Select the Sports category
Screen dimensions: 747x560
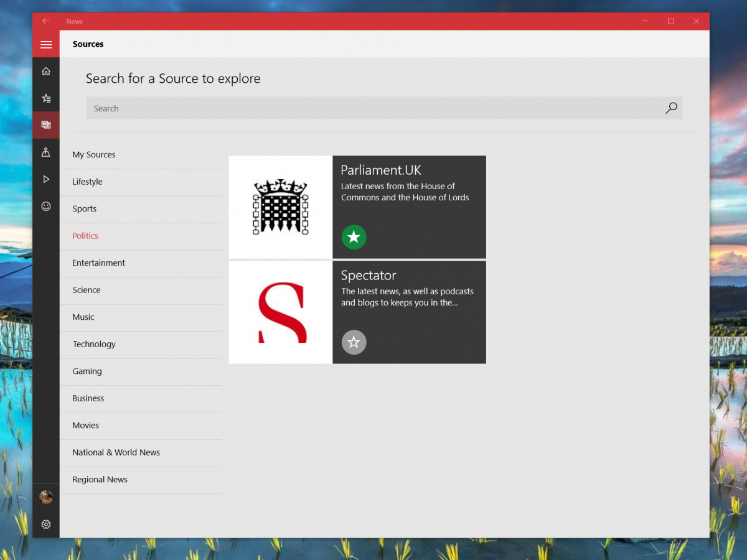tap(85, 208)
